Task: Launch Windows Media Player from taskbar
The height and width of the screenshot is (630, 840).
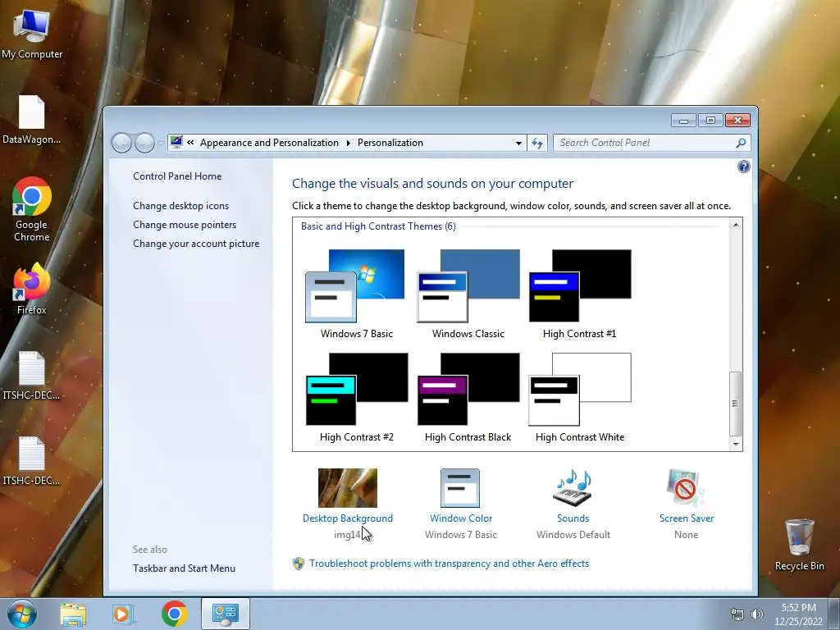Action: pyautogui.click(x=122, y=614)
